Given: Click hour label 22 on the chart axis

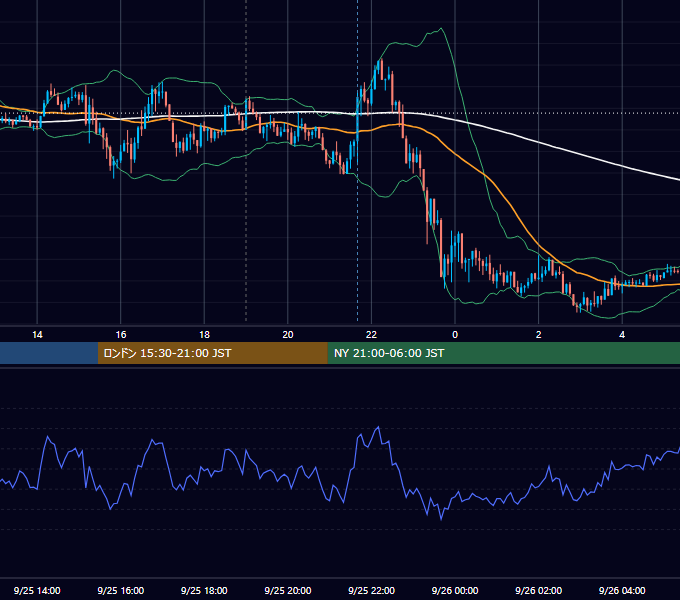Looking at the screenshot, I should pos(371,335).
